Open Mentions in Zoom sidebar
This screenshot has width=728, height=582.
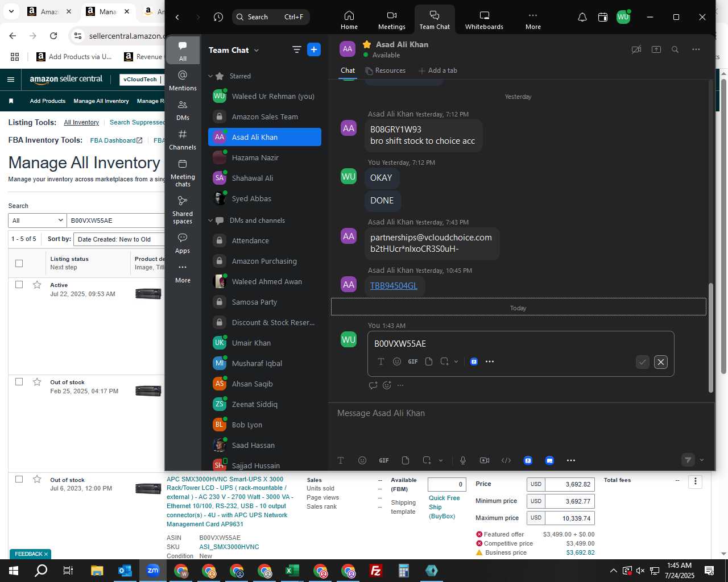[x=183, y=80]
